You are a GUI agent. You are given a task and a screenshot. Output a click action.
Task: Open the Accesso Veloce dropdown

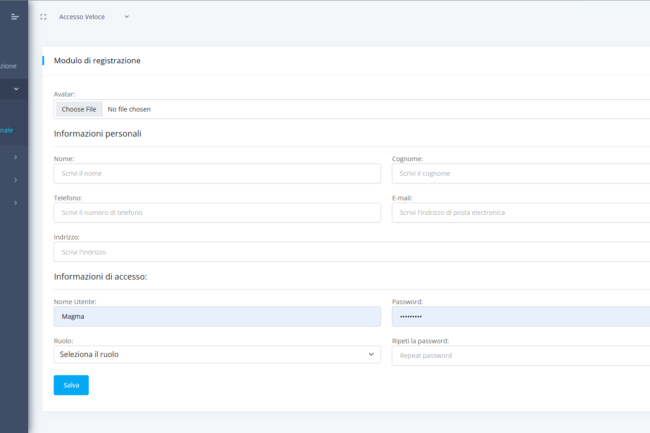pyautogui.click(x=94, y=17)
